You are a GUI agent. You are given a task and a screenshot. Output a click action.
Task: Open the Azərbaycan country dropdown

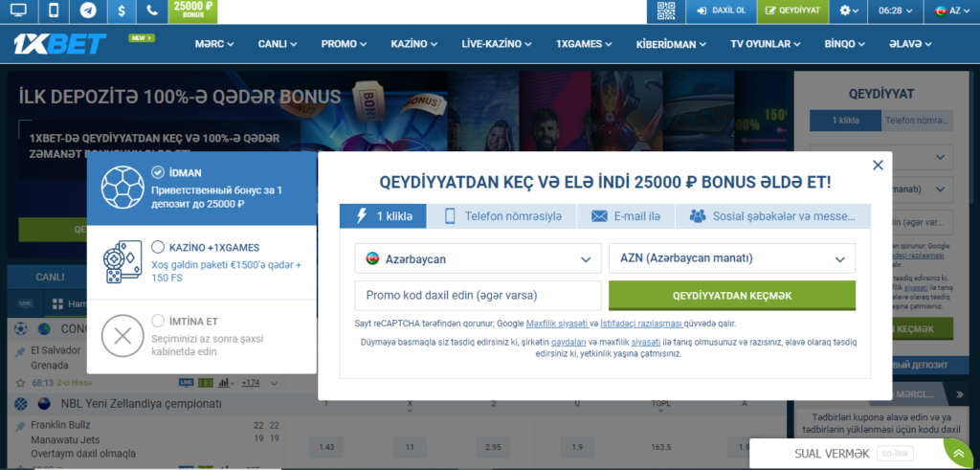click(479, 258)
